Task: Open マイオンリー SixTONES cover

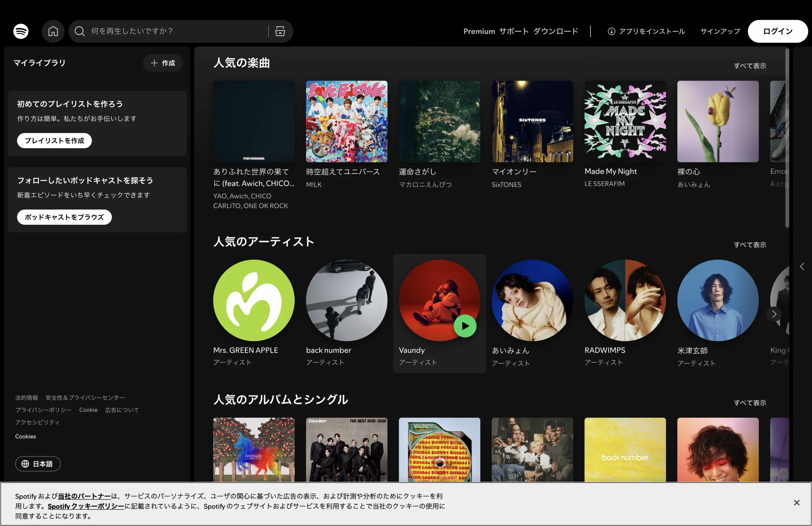Action: (x=532, y=121)
